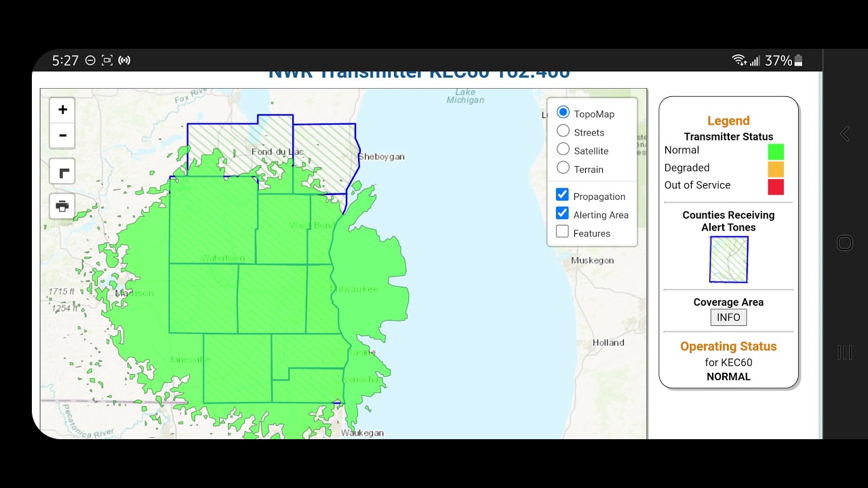Open the Coverage Area INFO button
The width and height of the screenshot is (868, 488).
pos(728,317)
